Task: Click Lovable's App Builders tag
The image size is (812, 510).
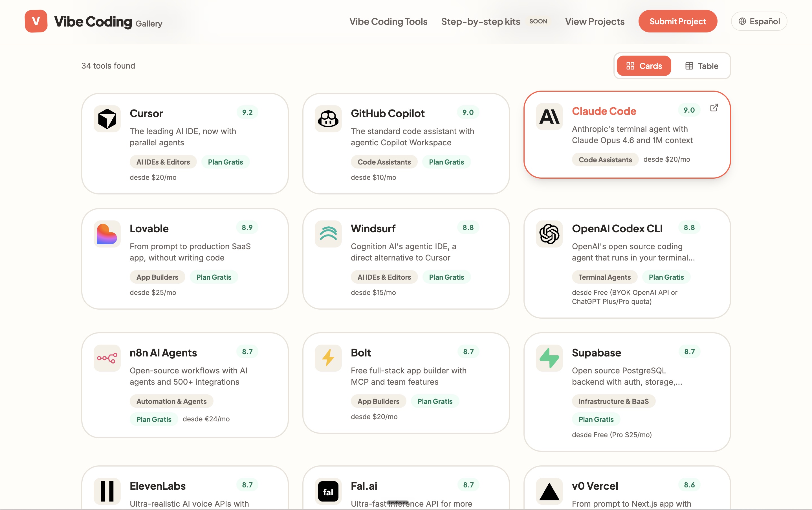Action: pos(157,277)
